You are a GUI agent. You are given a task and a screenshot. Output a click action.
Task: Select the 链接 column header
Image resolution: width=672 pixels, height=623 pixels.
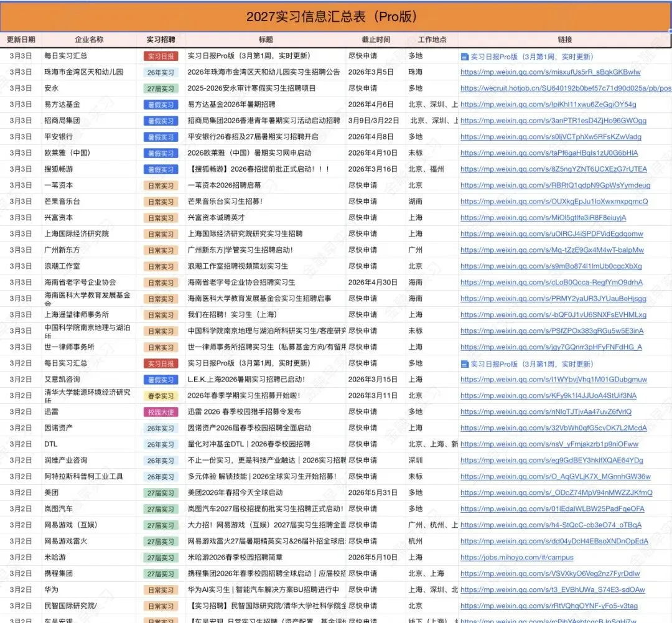tap(564, 39)
